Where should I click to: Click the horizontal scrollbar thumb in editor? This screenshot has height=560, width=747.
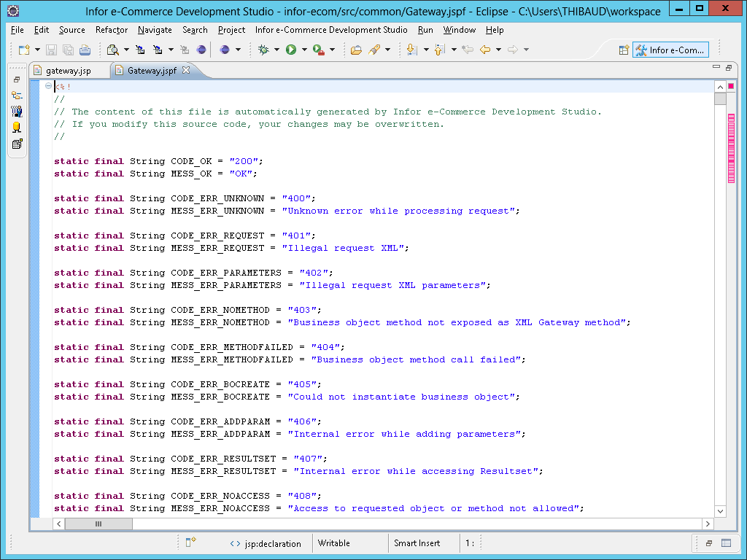(98, 524)
